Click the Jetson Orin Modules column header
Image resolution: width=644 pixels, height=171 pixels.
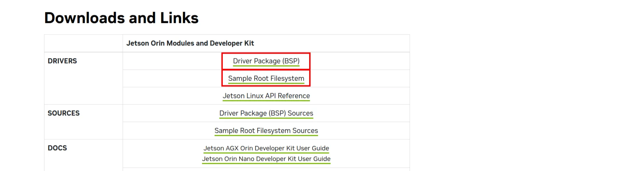190,43
